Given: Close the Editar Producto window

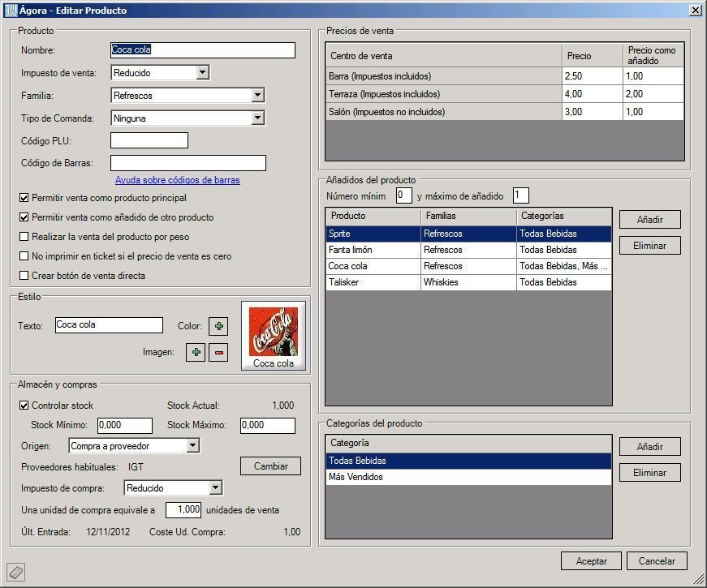Looking at the screenshot, I should tap(696, 10).
